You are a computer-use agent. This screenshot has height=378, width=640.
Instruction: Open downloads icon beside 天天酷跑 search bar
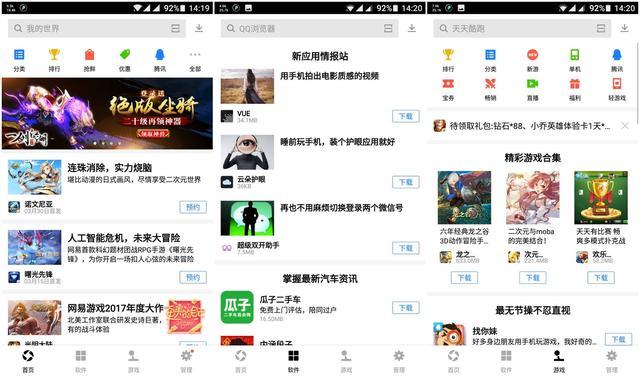coord(624,28)
